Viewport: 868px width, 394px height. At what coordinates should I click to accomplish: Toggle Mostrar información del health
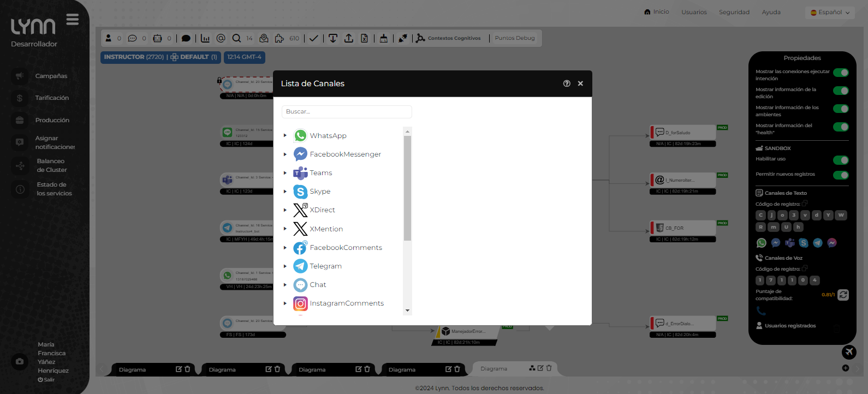[x=841, y=127]
